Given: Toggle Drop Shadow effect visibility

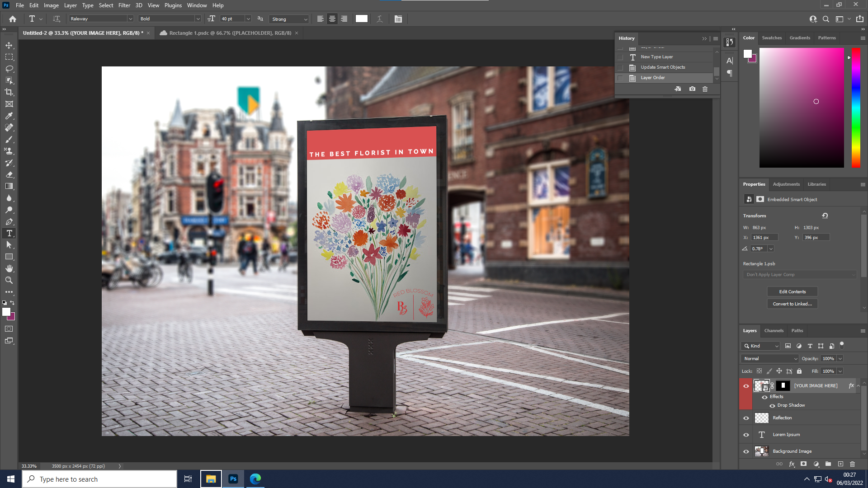Looking at the screenshot, I should point(773,406).
